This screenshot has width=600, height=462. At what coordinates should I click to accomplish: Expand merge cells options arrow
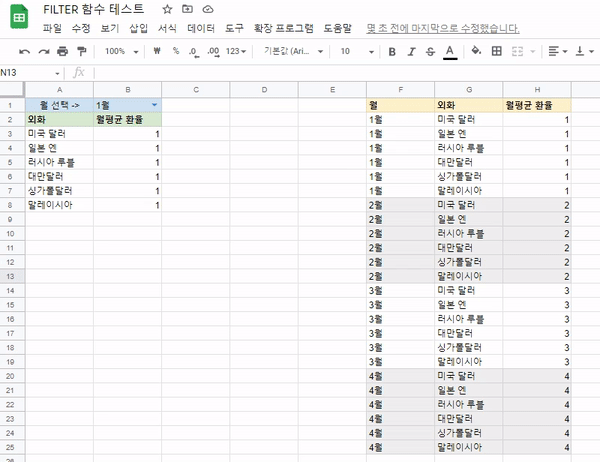(533, 52)
